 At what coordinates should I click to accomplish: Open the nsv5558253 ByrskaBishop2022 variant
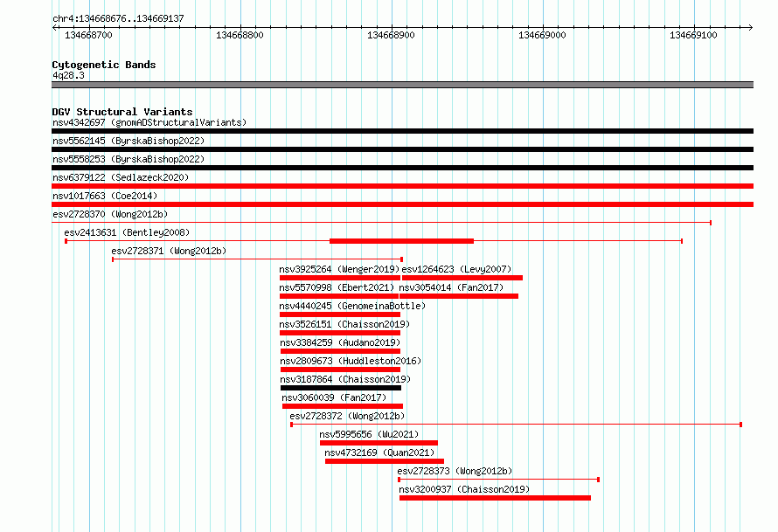(129, 159)
